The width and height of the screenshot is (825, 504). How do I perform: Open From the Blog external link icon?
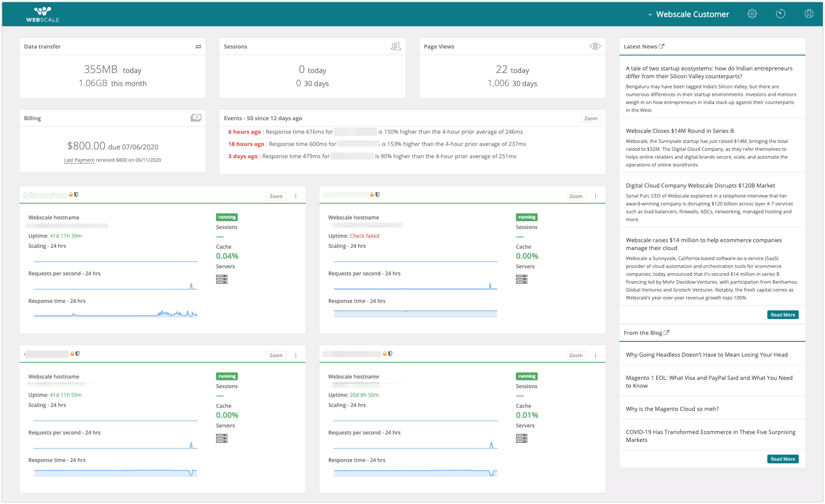click(666, 333)
